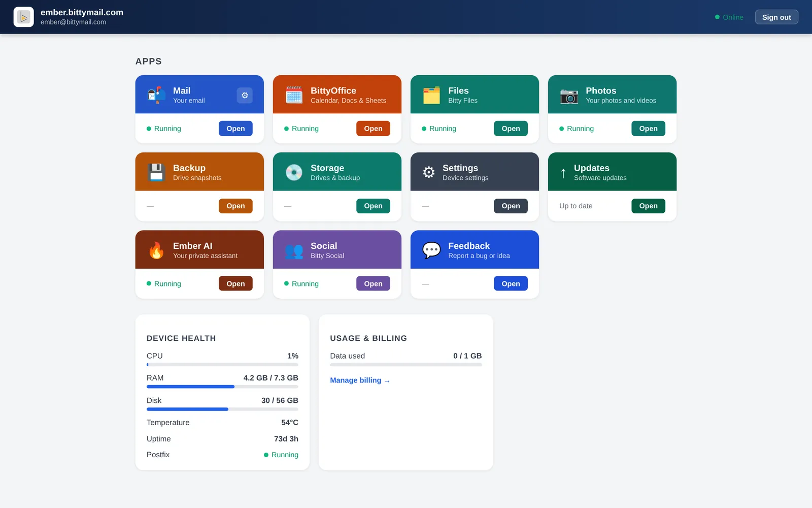Open the BittyOffice app
Image resolution: width=812 pixels, height=508 pixels.
(x=373, y=129)
